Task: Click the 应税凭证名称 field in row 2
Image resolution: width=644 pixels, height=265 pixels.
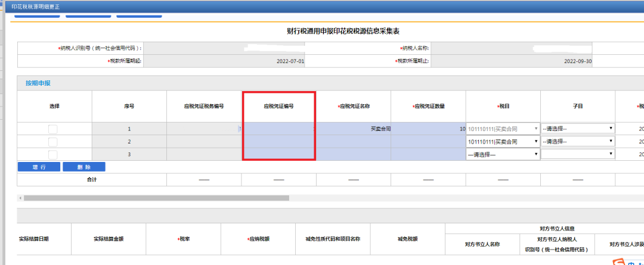Action: tap(354, 142)
